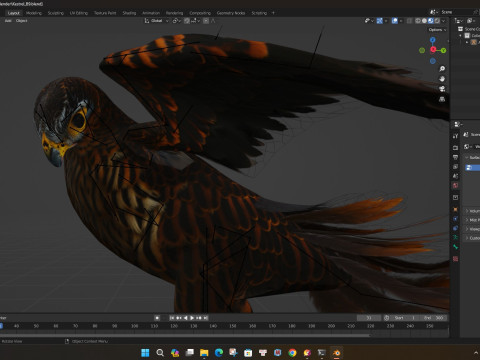Image resolution: width=480 pixels, height=360 pixels.
Task: Toggle camera view with the camera gizmo
Action: pyautogui.click(x=442, y=89)
